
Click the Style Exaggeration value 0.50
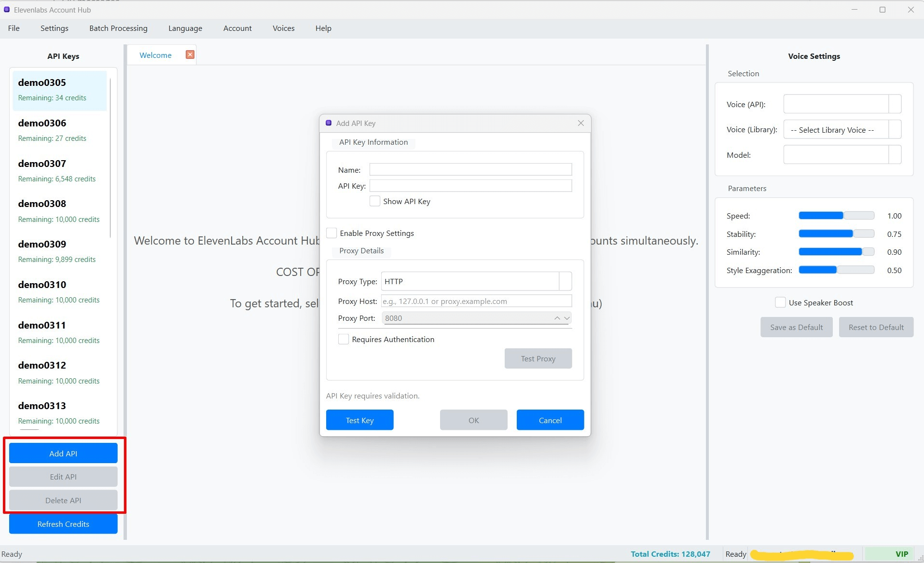(x=894, y=270)
